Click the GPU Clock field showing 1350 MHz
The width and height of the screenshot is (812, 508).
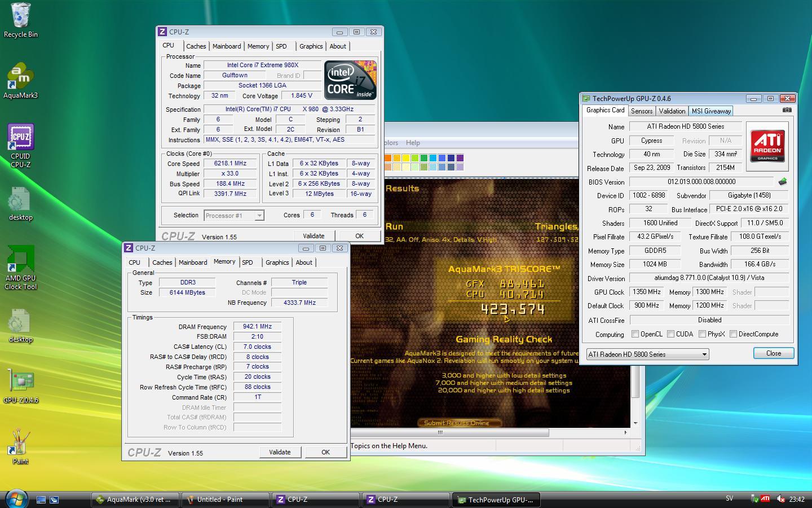(x=647, y=292)
